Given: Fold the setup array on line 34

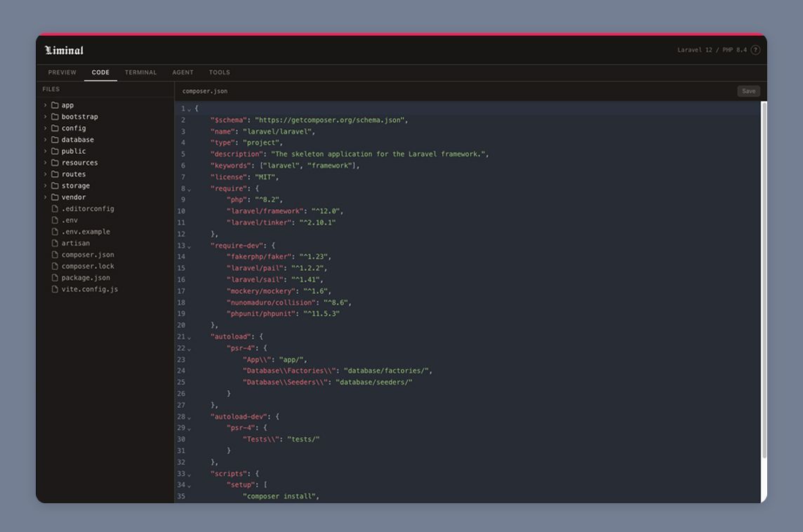Looking at the screenshot, I should click(x=189, y=486).
